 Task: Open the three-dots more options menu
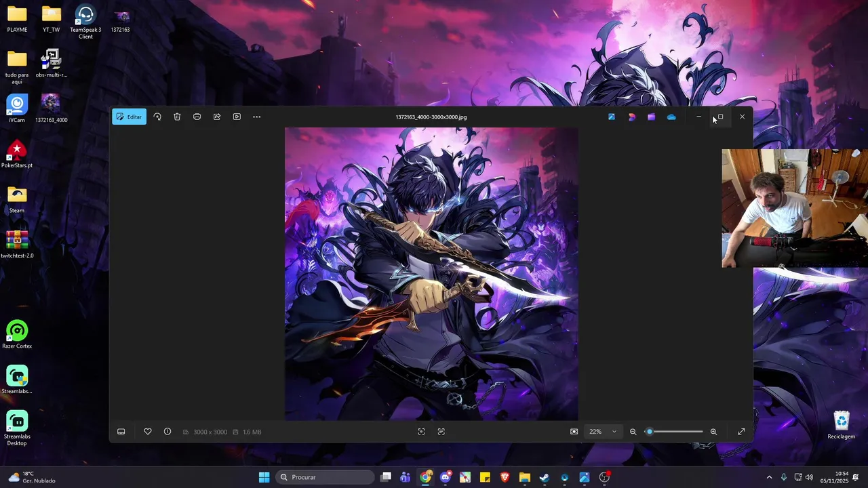(x=256, y=117)
